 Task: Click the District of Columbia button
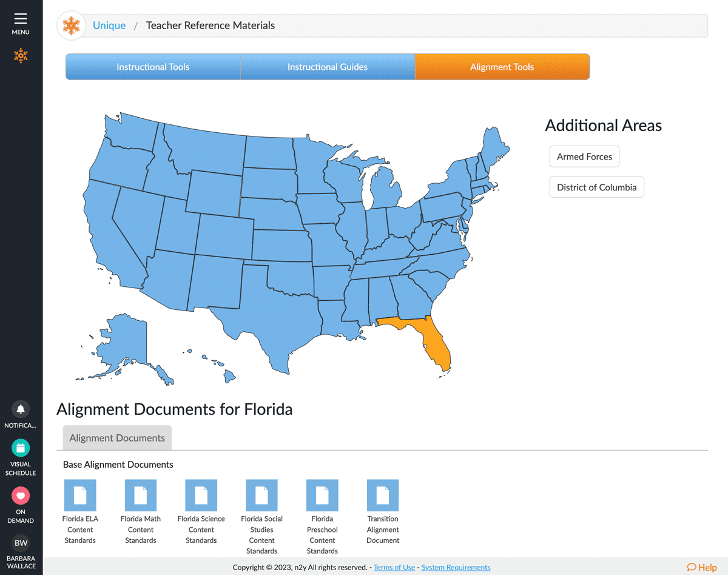pyautogui.click(x=596, y=187)
